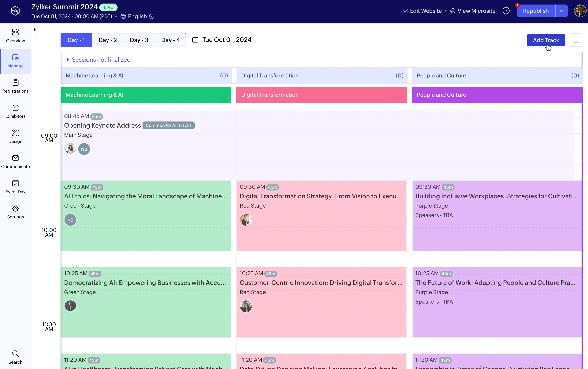Open Communicate section with envelope icon
Viewport: 588px width, 369px height.
[x=15, y=161]
